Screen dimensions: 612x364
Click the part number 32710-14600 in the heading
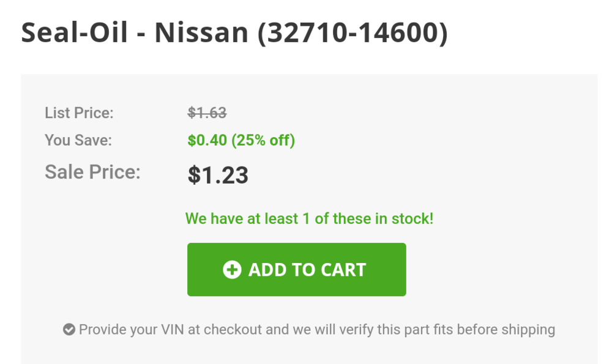click(x=353, y=33)
